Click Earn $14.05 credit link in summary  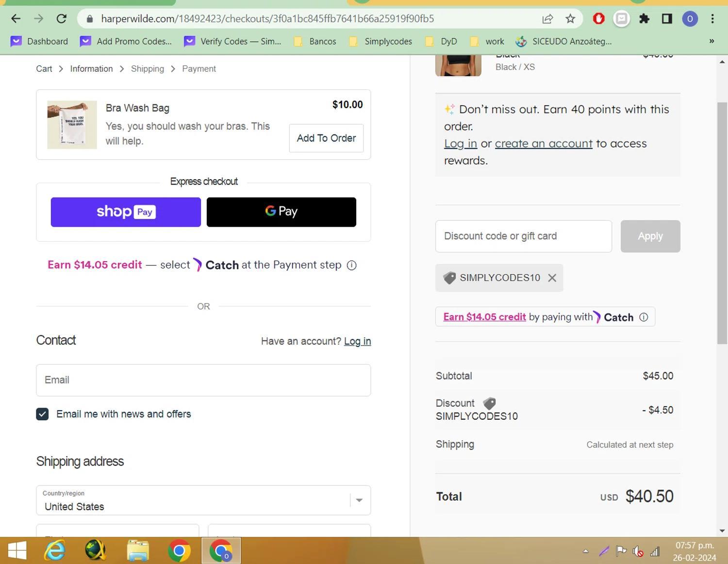point(484,317)
